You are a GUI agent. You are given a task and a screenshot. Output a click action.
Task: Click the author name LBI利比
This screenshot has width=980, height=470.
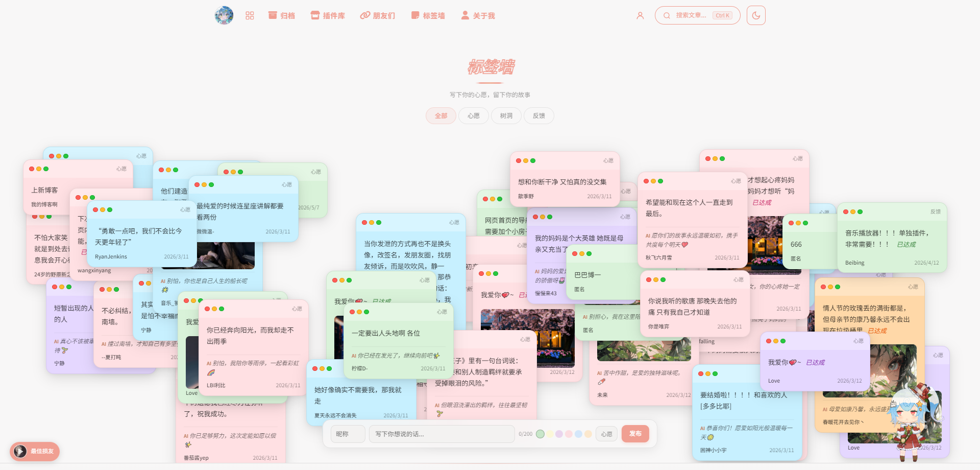click(216, 386)
